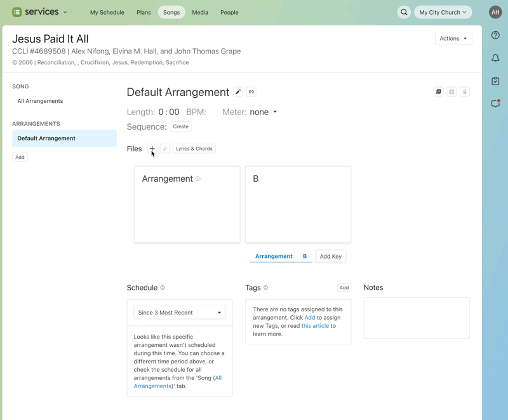
Task: Open the notifications bell icon
Action: [x=495, y=58]
